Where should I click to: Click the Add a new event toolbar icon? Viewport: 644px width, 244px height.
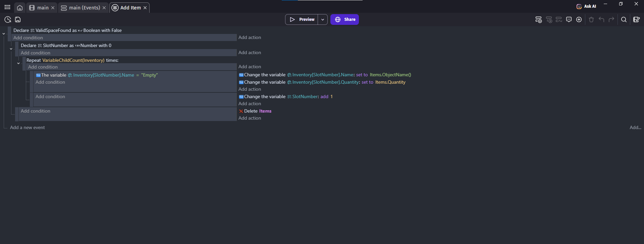coord(538,19)
